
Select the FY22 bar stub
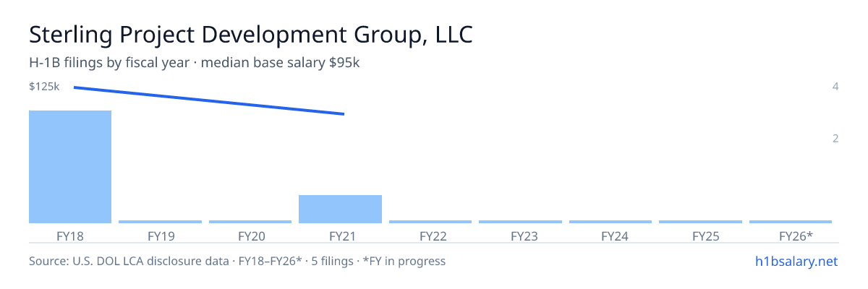[x=430, y=222]
